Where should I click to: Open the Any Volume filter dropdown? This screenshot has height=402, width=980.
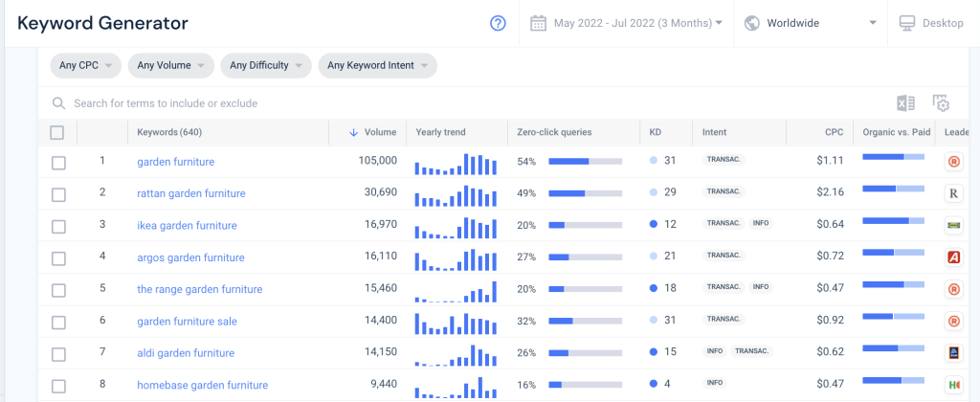tap(171, 66)
